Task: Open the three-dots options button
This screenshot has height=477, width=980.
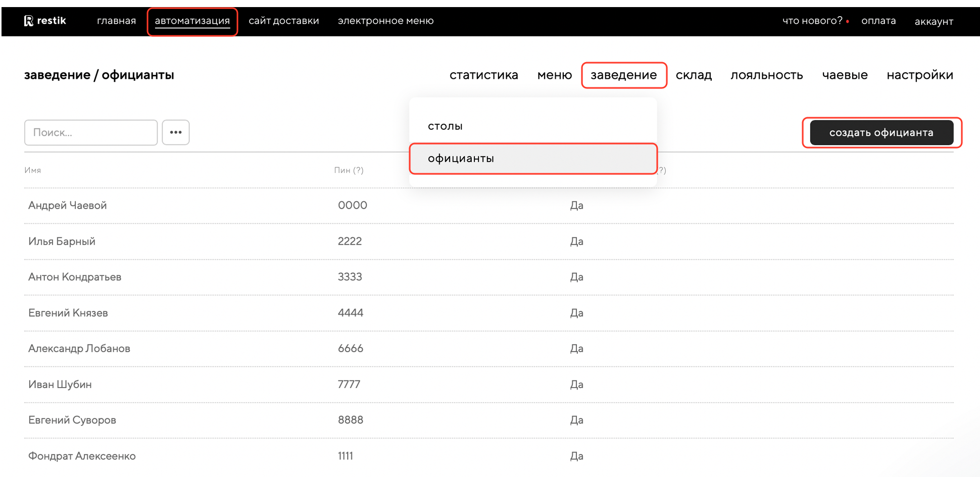Action: pos(176,132)
